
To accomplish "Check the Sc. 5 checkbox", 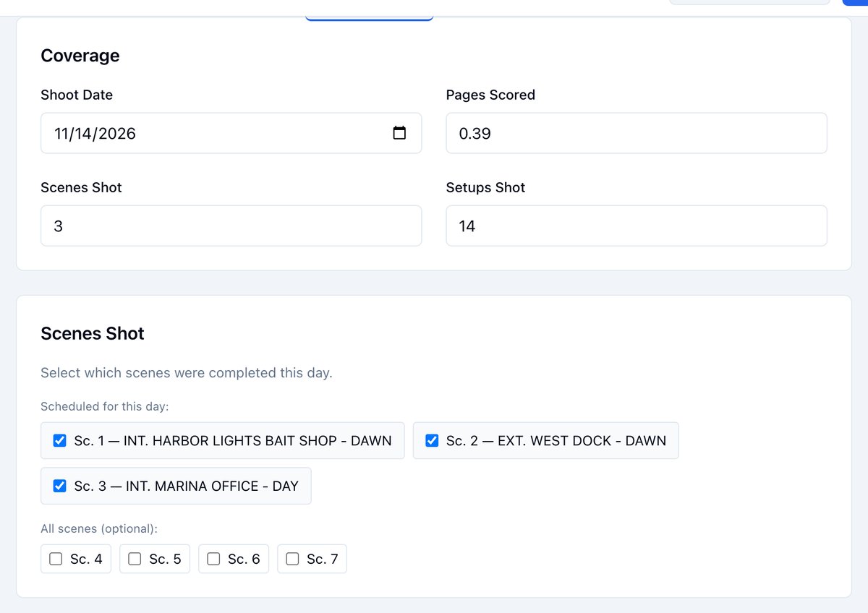I will (135, 559).
